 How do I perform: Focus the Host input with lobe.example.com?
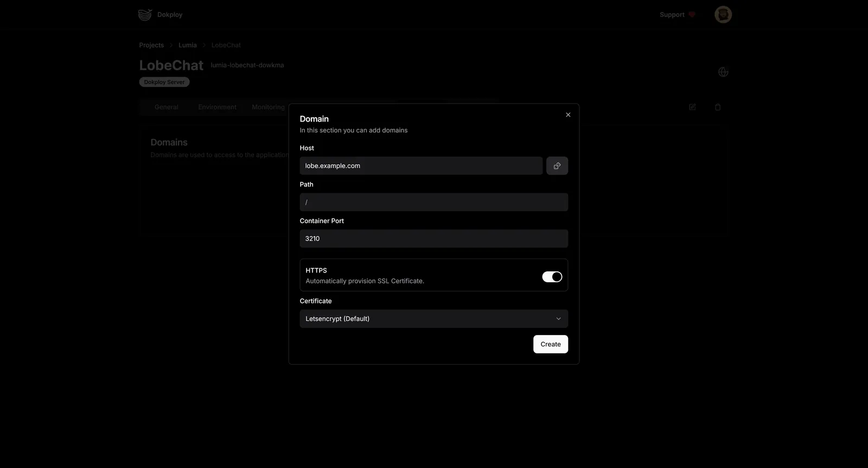coord(420,166)
